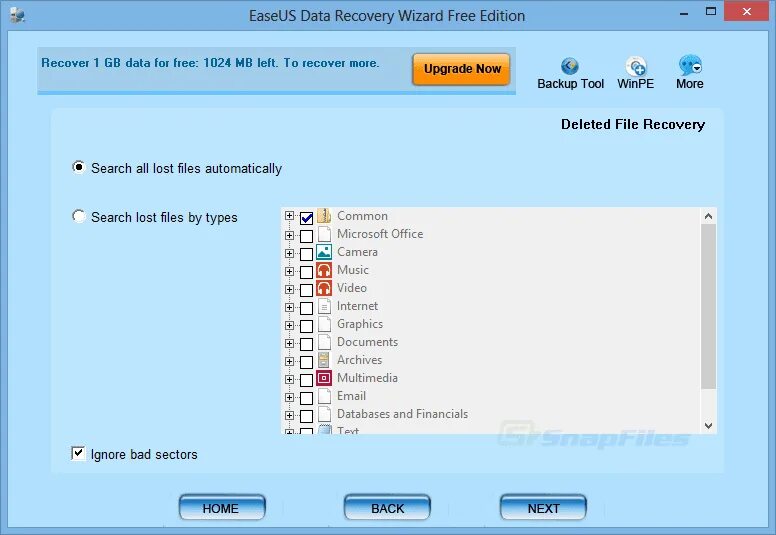Check the Documents checkbox
Screen dimensions: 776x535
(306, 344)
